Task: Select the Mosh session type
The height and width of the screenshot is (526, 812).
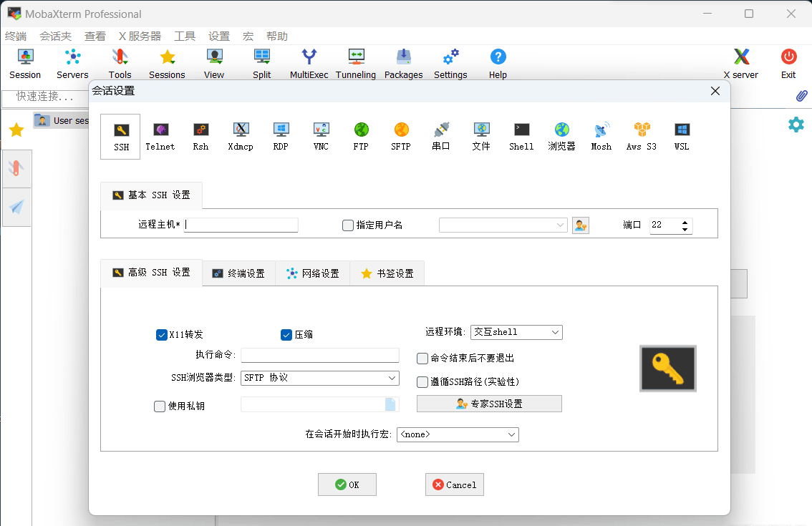Action: tap(601, 136)
